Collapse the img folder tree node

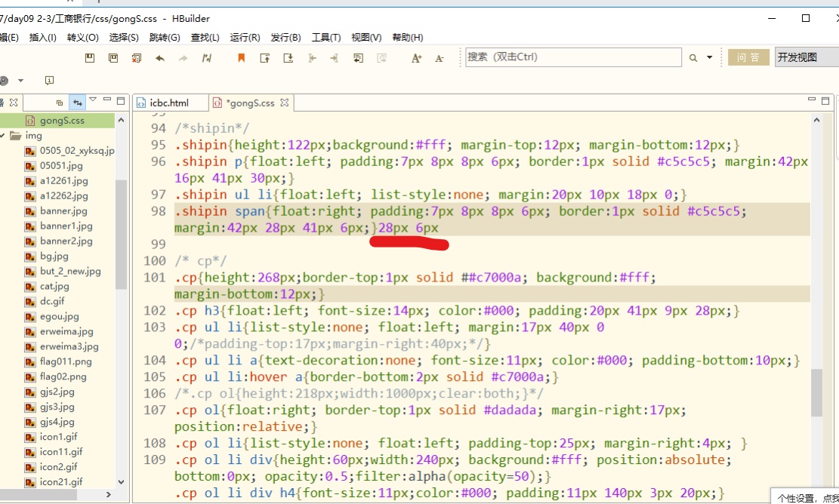pyautogui.click(x=3, y=136)
